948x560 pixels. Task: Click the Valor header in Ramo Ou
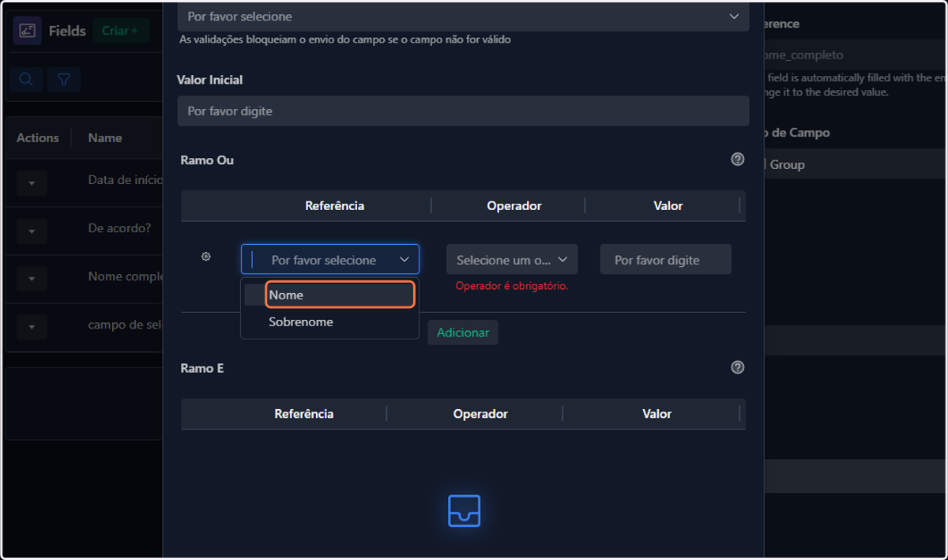[668, 205]
